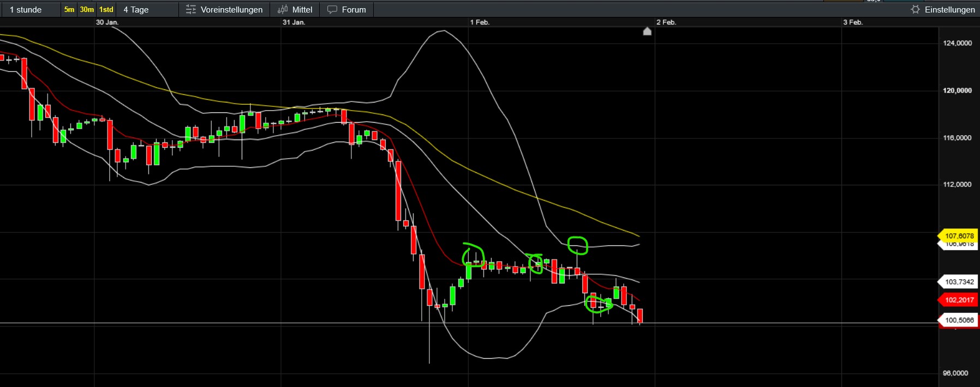This screenshot has width=980, height=387.
Task: Open the Forum tab
Action: [354, 9]
